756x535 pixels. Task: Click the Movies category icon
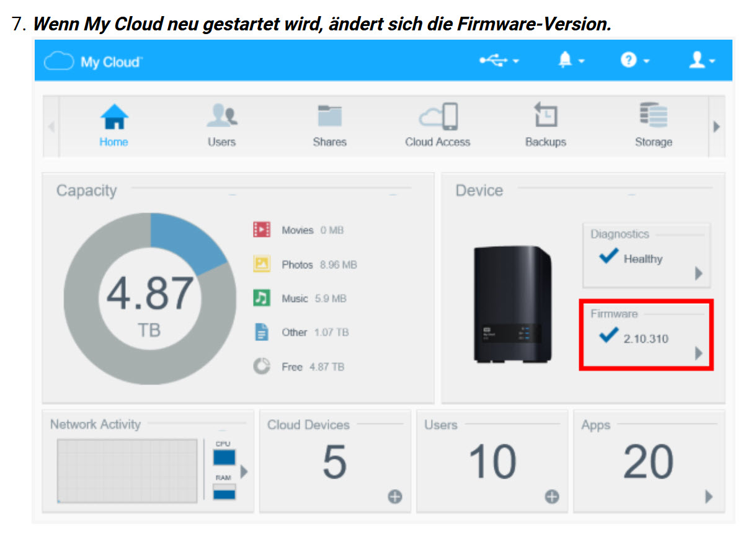click(x=262, y=230)
